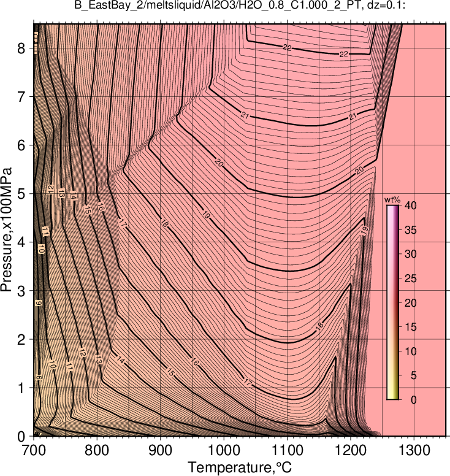Click contour label '21' near 1200°C
450x476 pixels.
coord(353,117)
